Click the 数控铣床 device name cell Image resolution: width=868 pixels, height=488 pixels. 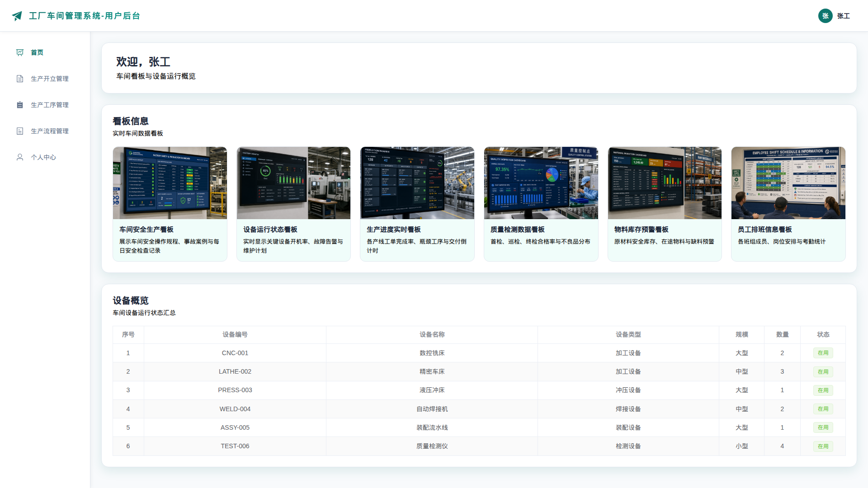(432, 353)
